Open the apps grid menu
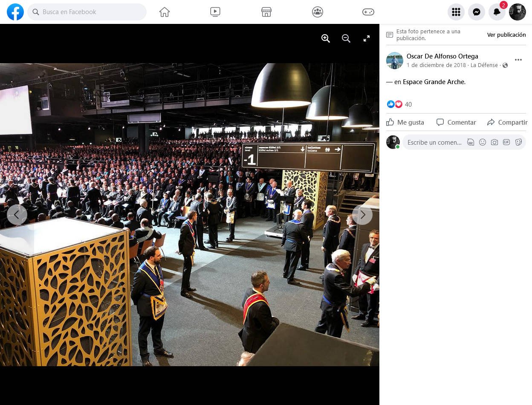Image resolution: width=532 pixels, height=405 pixels. pos(456,12)
